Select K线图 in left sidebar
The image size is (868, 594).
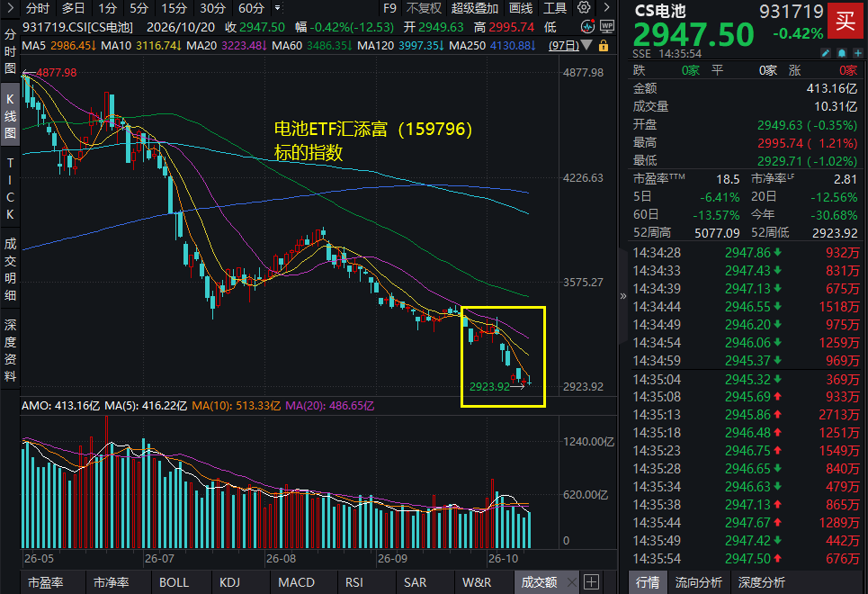click(x=10, y=116)
